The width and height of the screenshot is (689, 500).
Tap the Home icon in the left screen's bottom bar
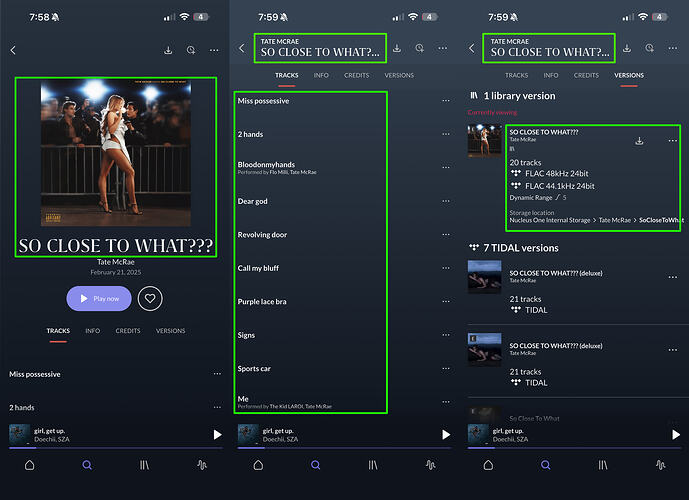29,465
